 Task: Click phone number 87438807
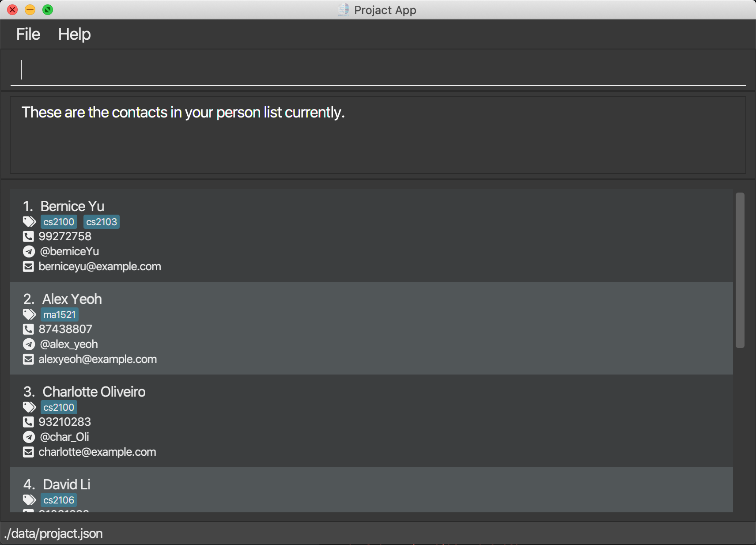(65, 329)
